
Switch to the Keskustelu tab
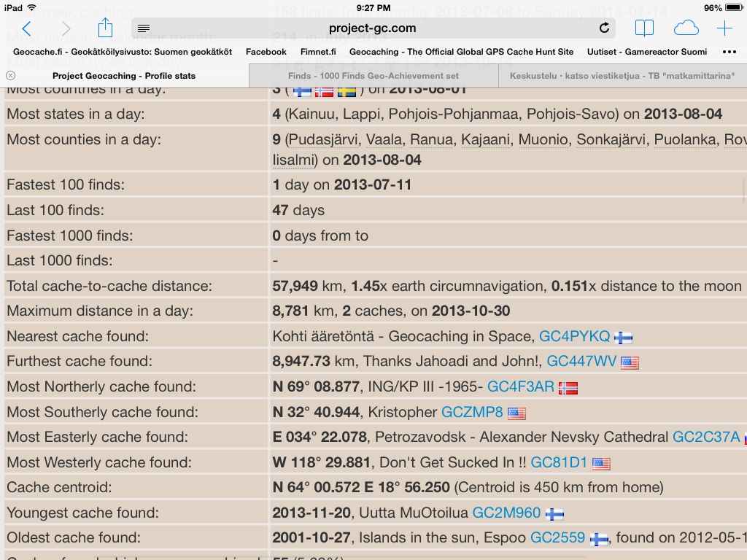(622, 76)
